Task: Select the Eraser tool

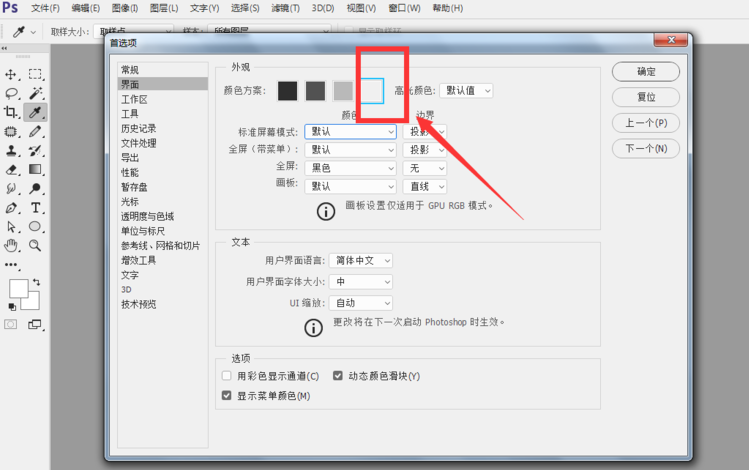Action: 11,170
